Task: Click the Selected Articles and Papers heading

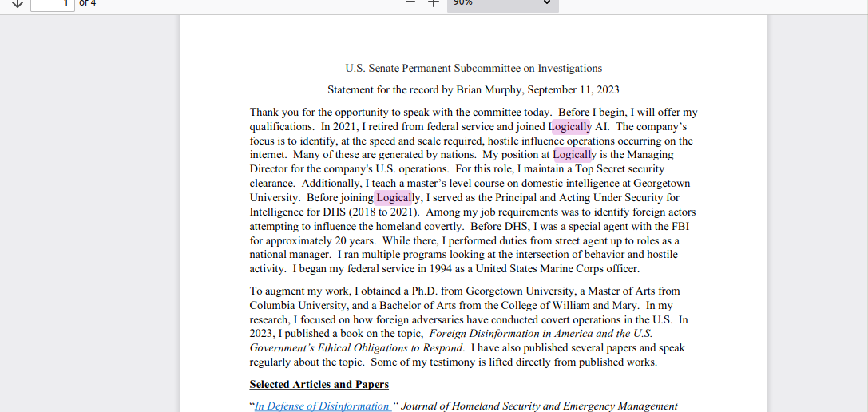Action: coord(319,384)
